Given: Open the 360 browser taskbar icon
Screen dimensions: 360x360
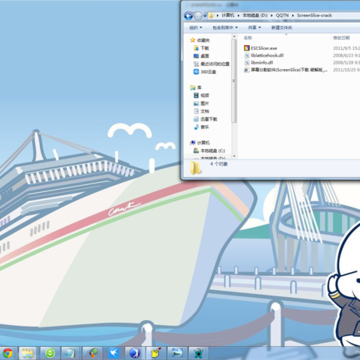Looking at the screenshot, I should (50, 353).
